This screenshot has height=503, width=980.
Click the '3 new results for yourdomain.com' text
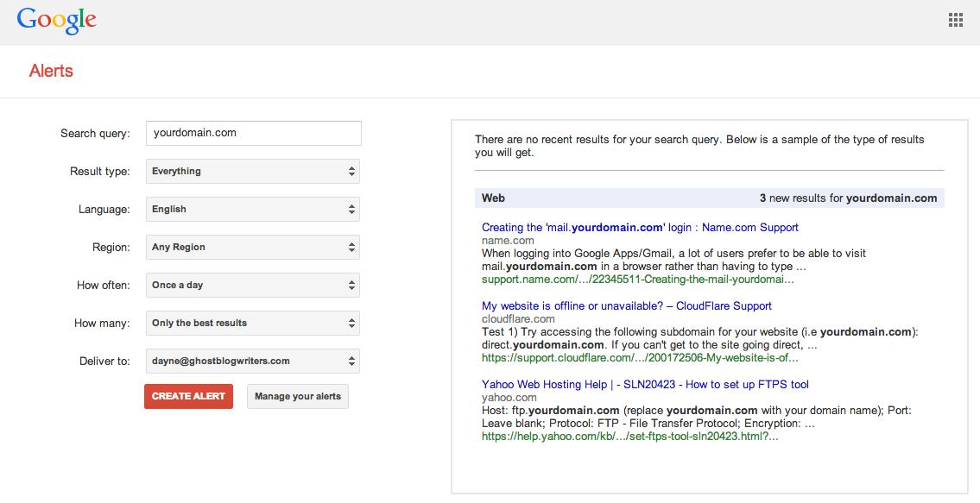click(848, 198)
